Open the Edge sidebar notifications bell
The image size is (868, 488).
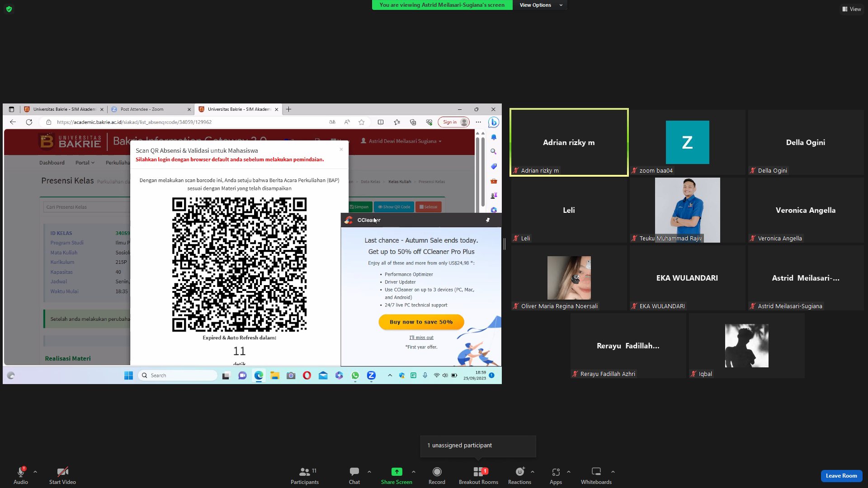tap(494, 137)
